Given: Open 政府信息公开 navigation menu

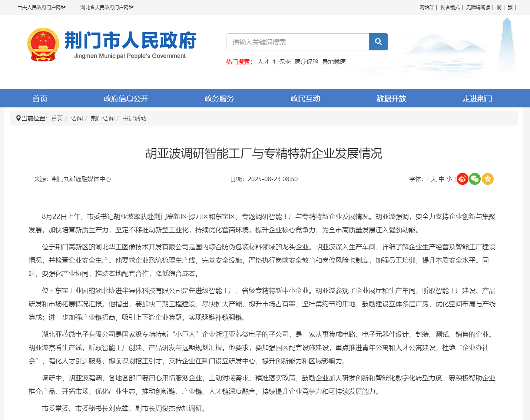Looking at the screenshot, I should click(126, 99).
